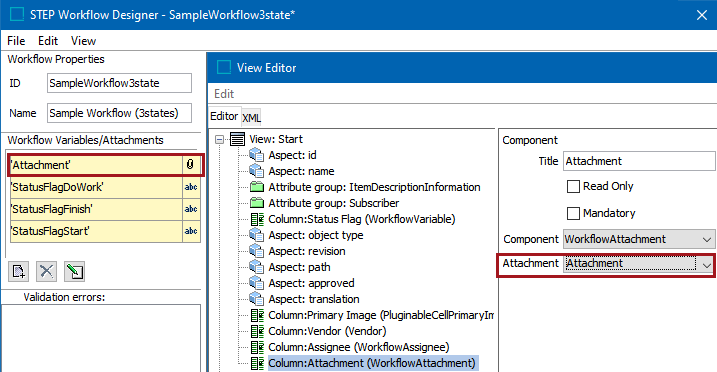Image resolution: width=717 pixels, height=372 pixels.
Task: Select Aspect: revision tree item
Action: [307, 251]
